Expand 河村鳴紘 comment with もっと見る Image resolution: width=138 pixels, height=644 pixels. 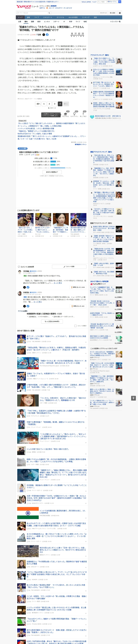coord(58,283)
